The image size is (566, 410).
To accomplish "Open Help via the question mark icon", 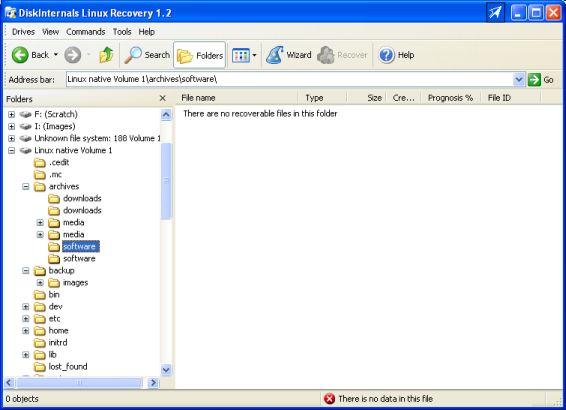I will (x=386, y=55).
